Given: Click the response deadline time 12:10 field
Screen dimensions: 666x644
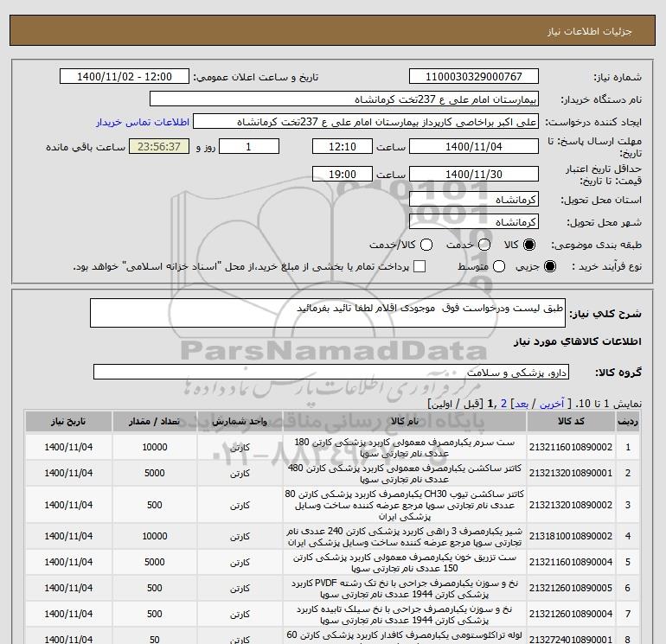Looking at the screenshot, I should [x=343, y=146].
